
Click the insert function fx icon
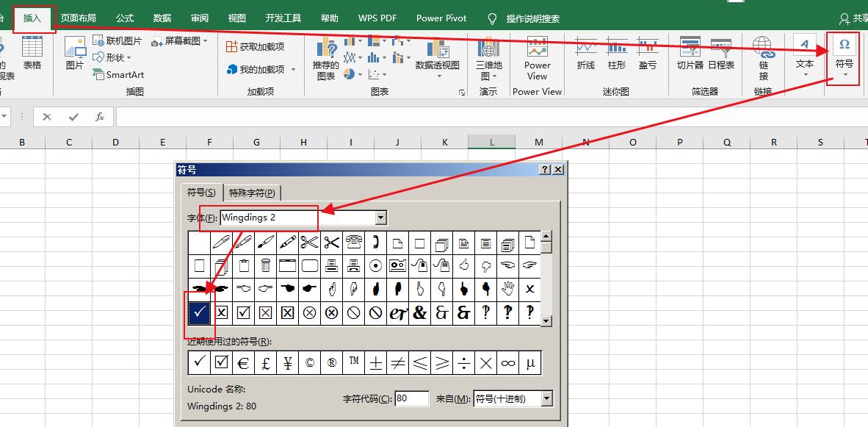(x=99, y=117)
